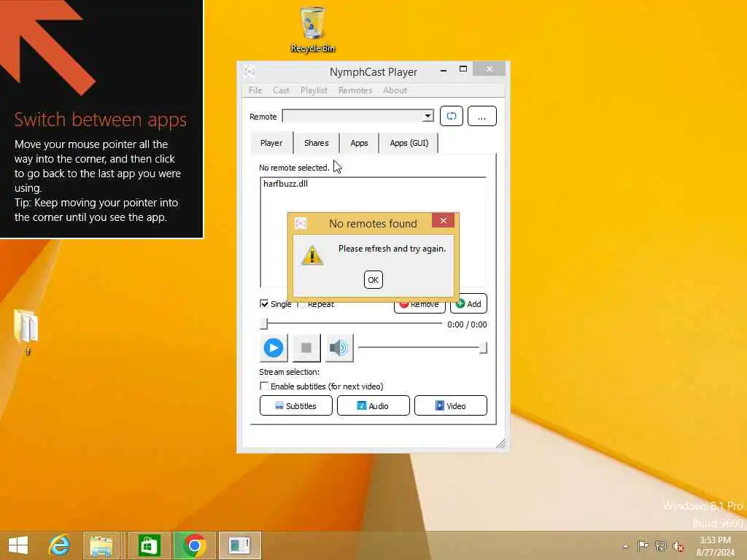Switch to the Player tab
747x560 pixels.
click(x=271, y=143)
